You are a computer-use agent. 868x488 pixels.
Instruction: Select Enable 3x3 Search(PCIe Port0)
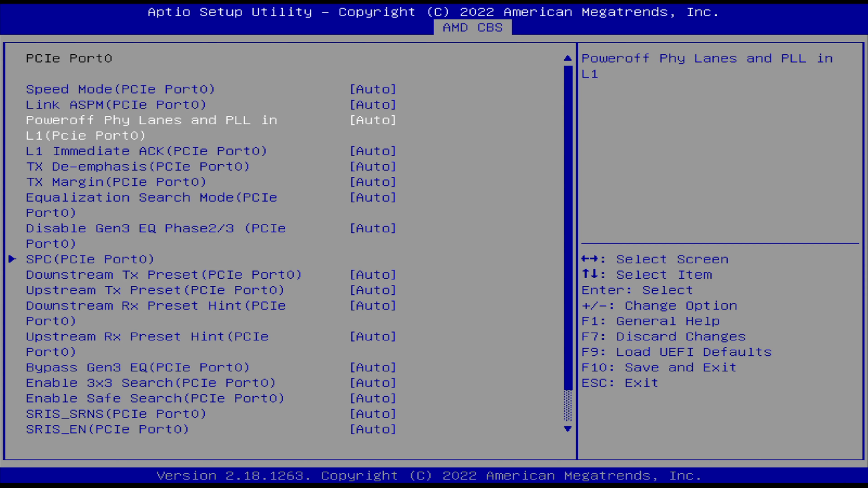(x=151, y=383)
